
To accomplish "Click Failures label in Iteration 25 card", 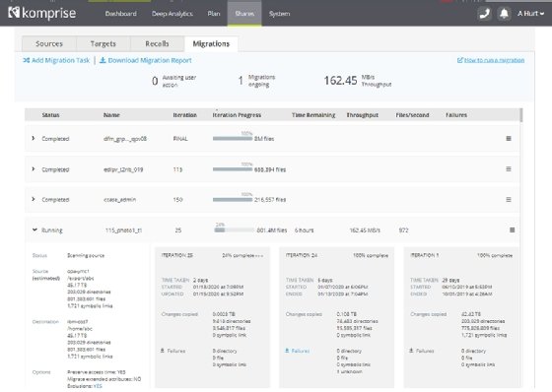I will [176, 351].
